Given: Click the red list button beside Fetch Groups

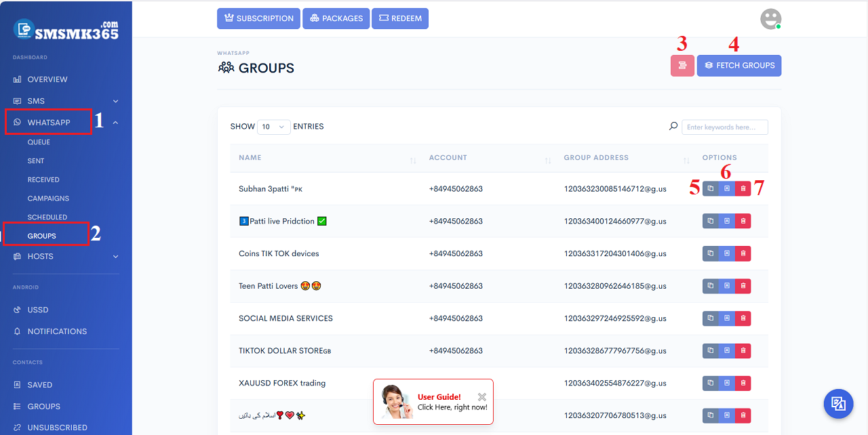Looking at the screenshot, I should (682, 66).
